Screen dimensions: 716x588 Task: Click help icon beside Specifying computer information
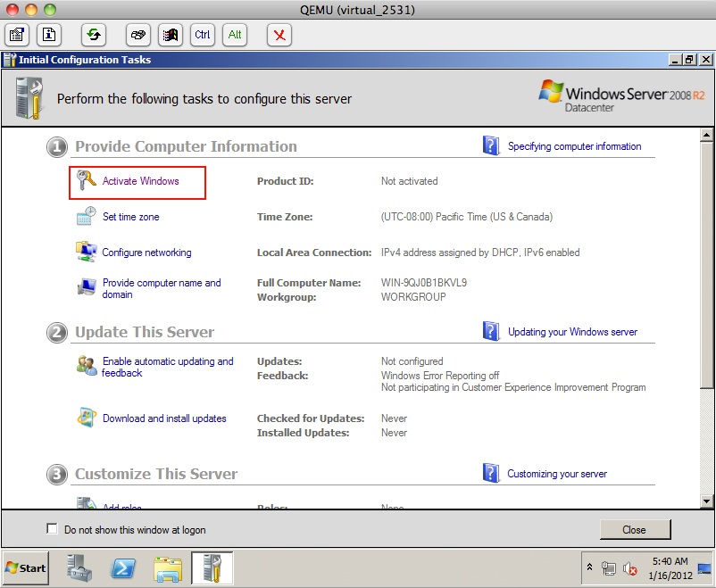coord(491,145)
